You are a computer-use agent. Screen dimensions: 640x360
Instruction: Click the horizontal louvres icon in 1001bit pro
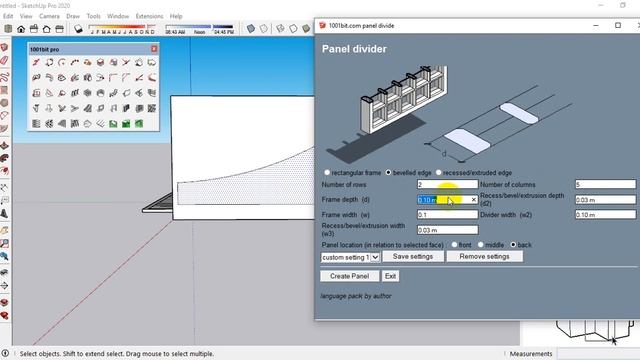[x=36, y=123]
